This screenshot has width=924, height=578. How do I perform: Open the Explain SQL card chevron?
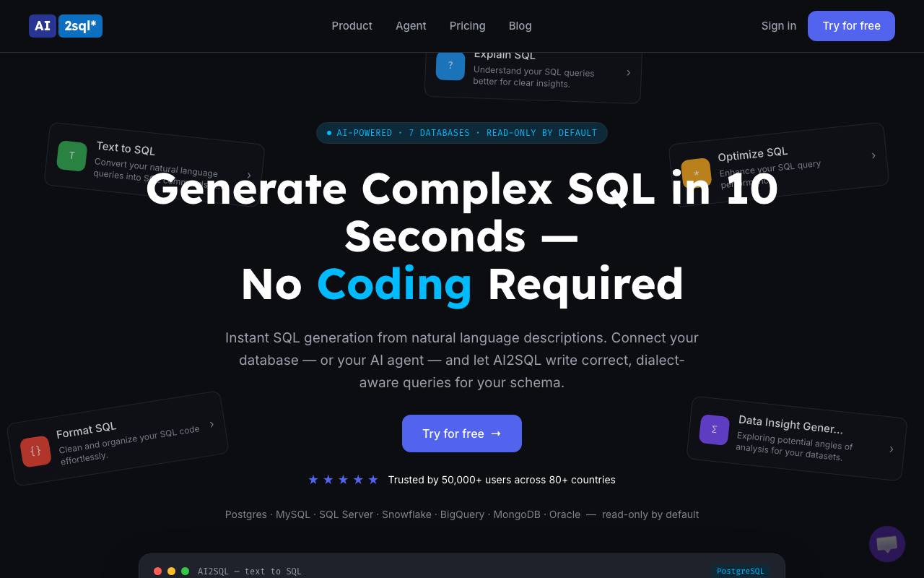628,72
